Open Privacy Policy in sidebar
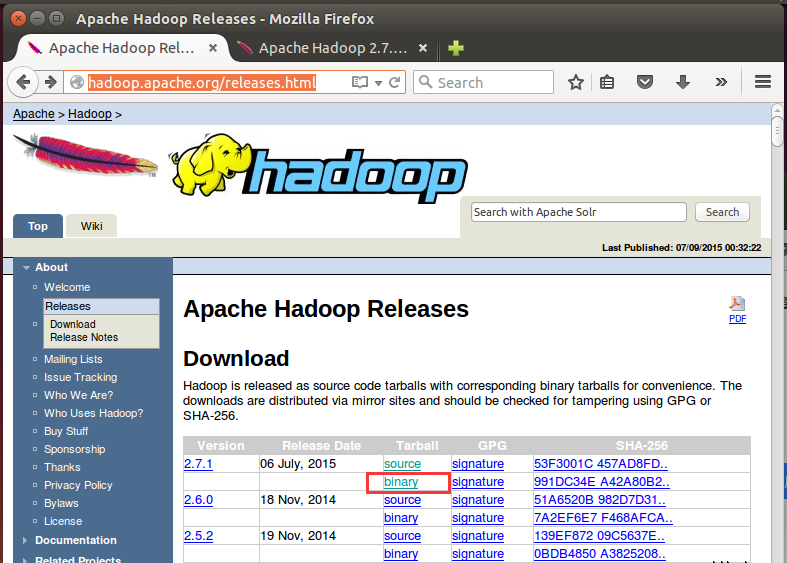The image size is (787, 563). tap(78, 486)
